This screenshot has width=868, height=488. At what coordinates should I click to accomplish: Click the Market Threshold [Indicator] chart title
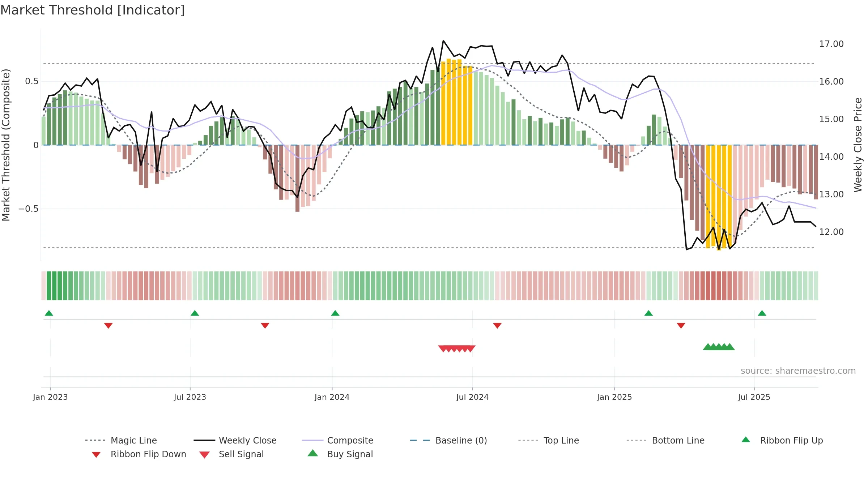pos(93,10)
